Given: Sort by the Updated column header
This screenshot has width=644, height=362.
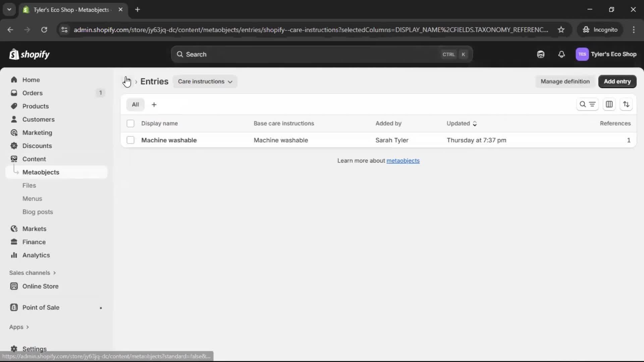Looking at the screenshot, I should point(462,123).
